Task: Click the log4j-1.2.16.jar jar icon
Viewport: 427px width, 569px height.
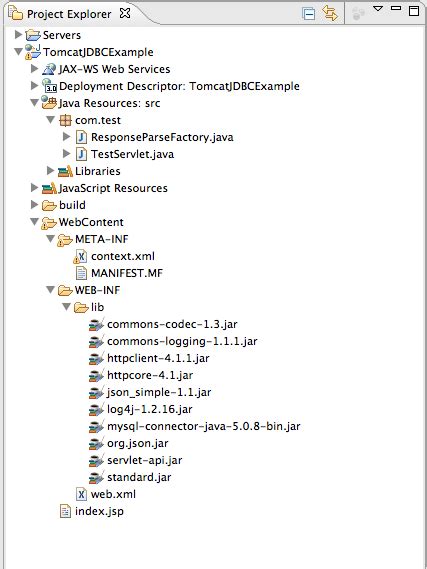Action: pyautogui.click(x=97, y=410)
